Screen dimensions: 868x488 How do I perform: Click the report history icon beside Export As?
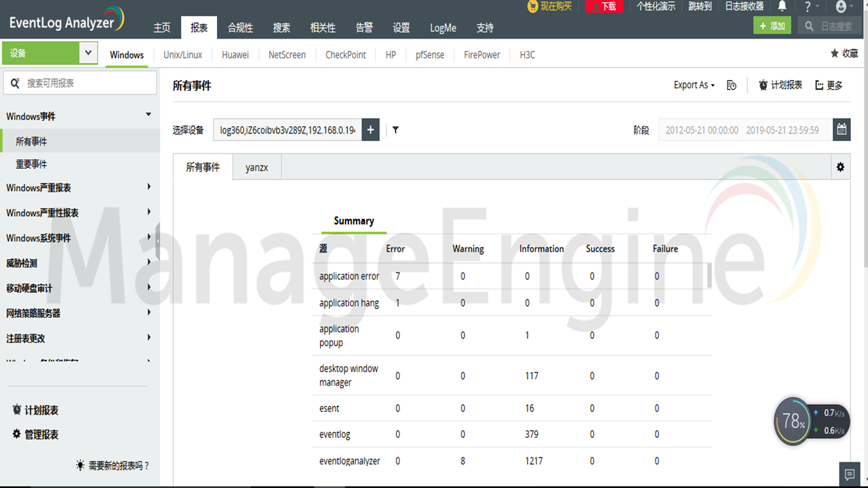731,85
